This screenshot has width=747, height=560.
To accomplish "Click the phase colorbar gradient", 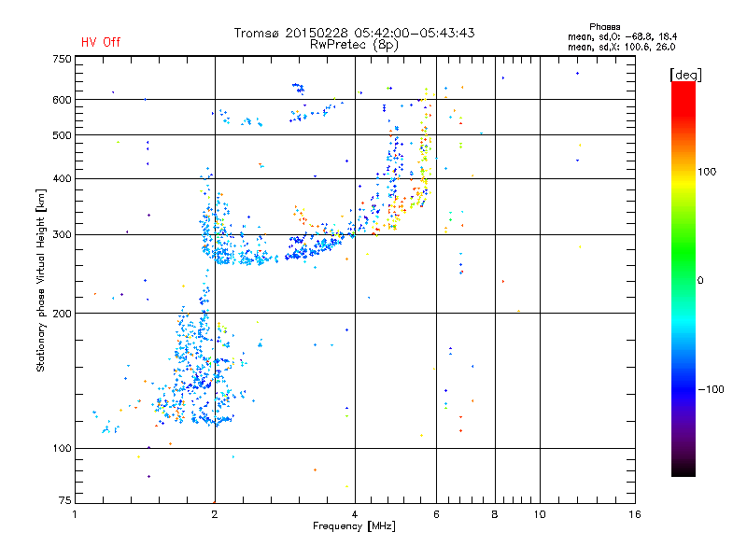I will (684, 279).
